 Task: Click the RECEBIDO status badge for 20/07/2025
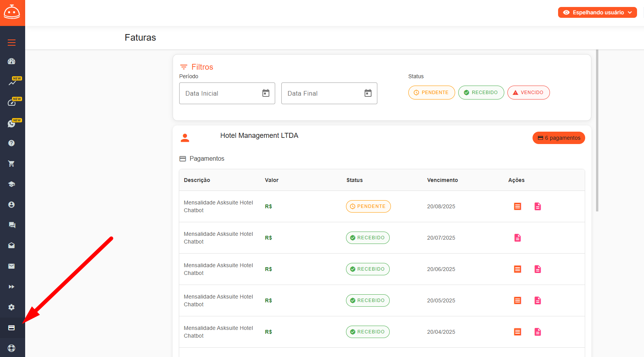[x=368, y=238]
